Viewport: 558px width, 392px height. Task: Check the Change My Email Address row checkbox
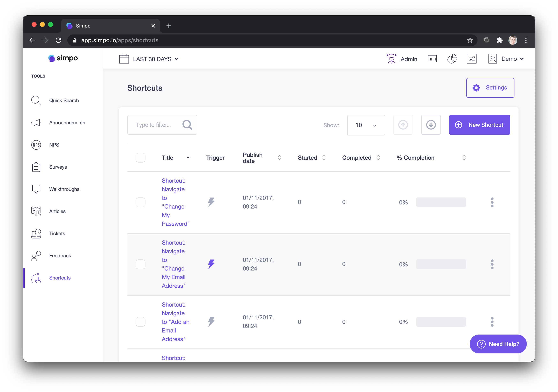coord(141,264)
